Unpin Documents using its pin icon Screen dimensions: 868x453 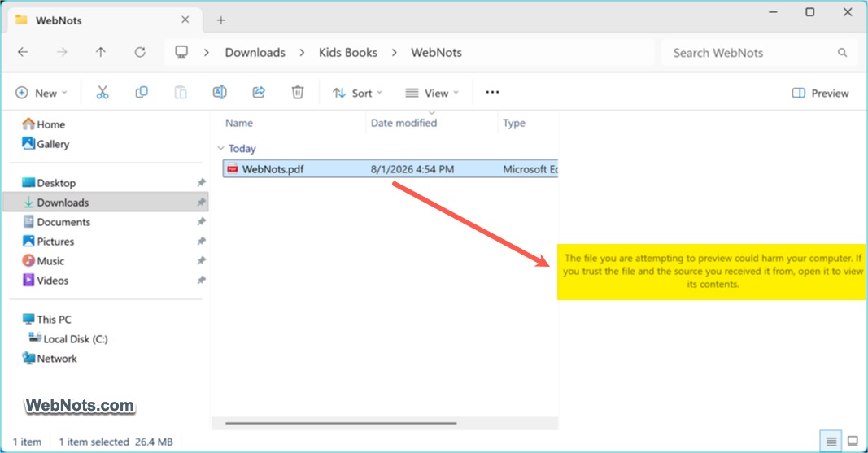click(x=201, y=222)
